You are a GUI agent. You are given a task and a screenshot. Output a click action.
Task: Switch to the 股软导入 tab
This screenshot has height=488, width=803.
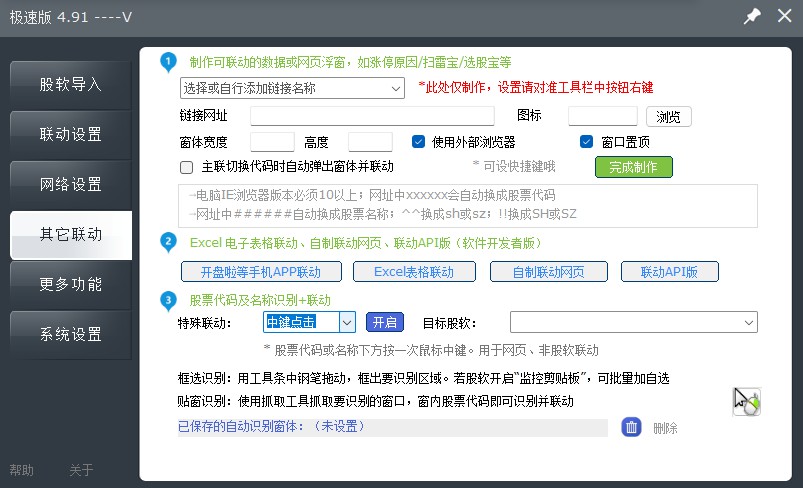click(x=71, y=84)
